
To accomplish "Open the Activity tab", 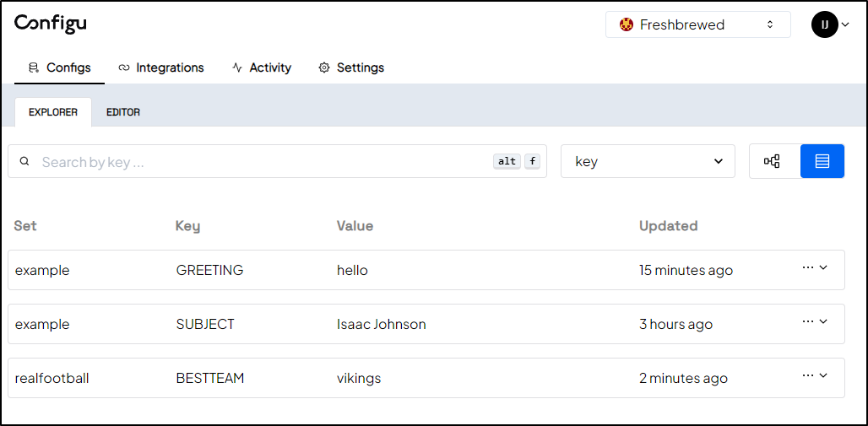I will coord(262,67).
